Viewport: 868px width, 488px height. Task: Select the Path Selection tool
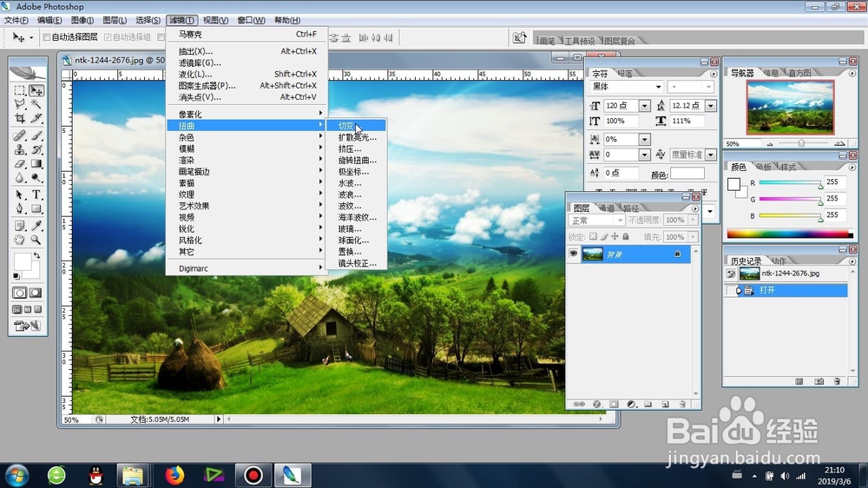[20, 195]
